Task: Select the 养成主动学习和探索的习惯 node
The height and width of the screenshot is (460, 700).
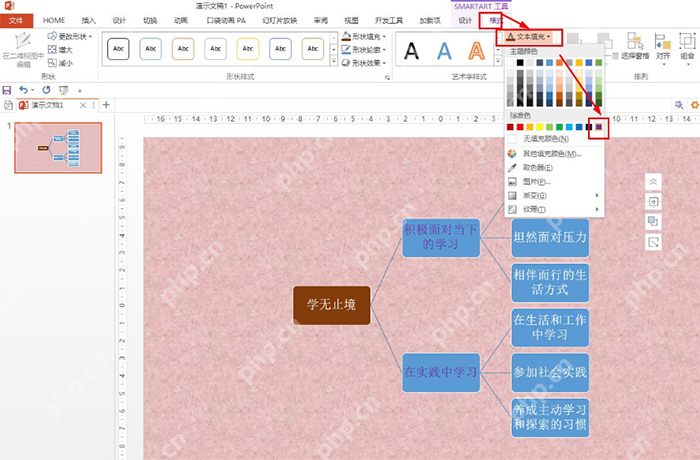Action: click(550, 418)
